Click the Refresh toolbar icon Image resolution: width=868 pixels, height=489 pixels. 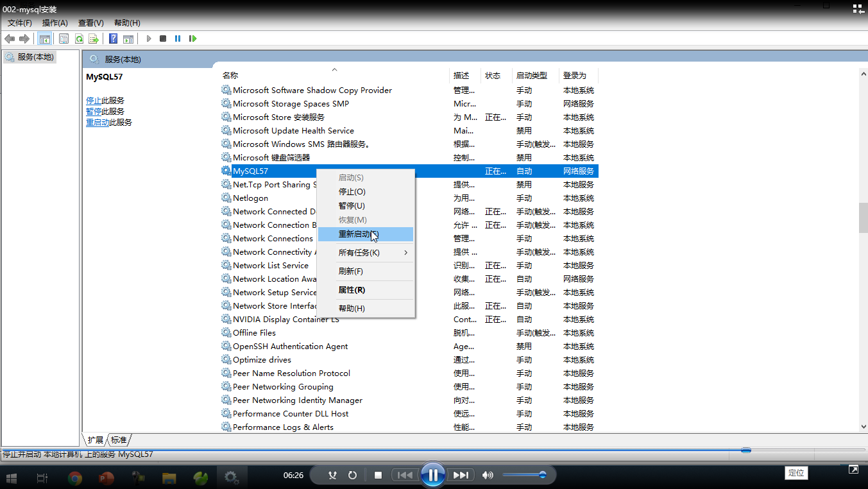point(79,39)
